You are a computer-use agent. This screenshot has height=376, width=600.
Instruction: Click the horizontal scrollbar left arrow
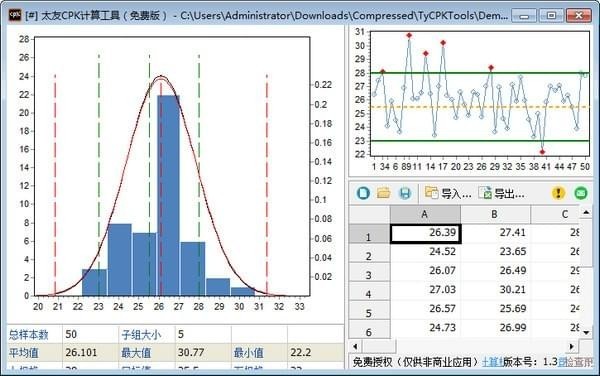coord(355,347)
